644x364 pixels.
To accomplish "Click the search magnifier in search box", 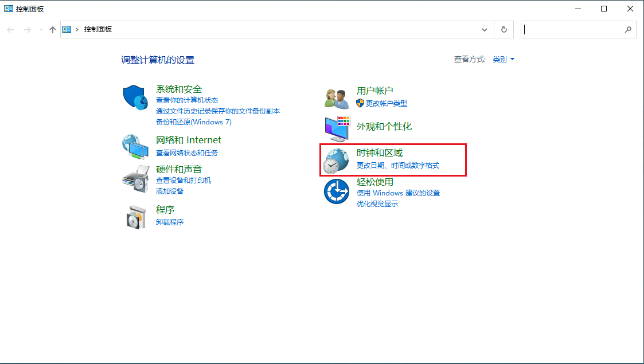I will tap(629, 29).
